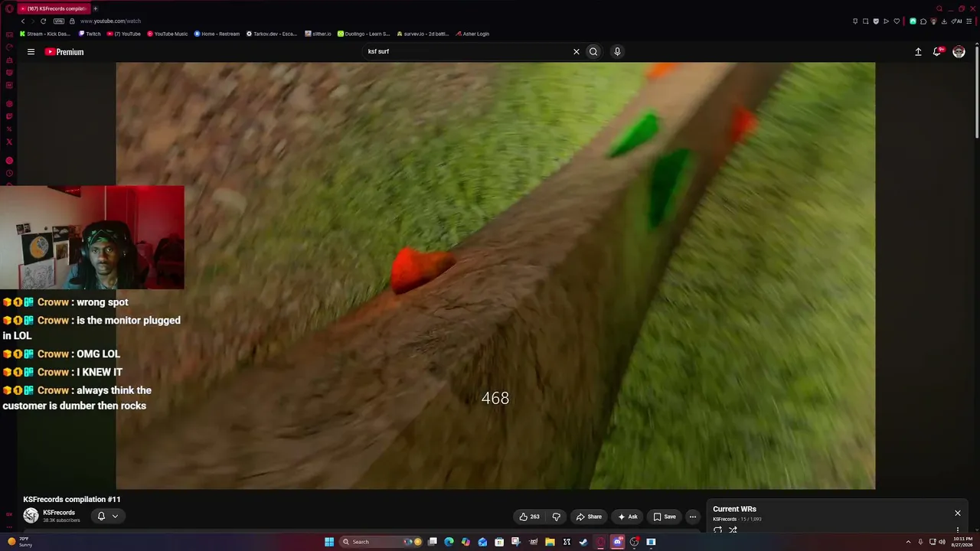The height and width of the screenshot is (551, 980).
Task: Run search with the magnifier button
Action: point(593,52)
